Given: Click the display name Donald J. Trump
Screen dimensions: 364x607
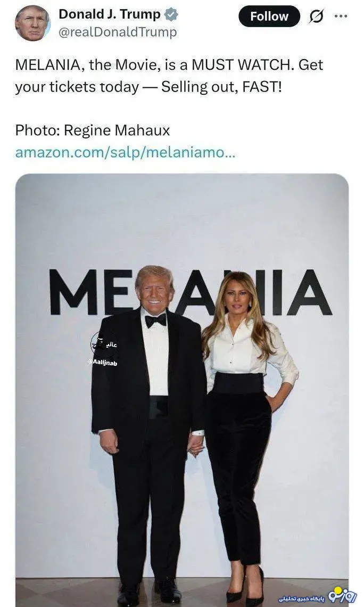Looking at the screenshot, I should [x=109, y=14].
